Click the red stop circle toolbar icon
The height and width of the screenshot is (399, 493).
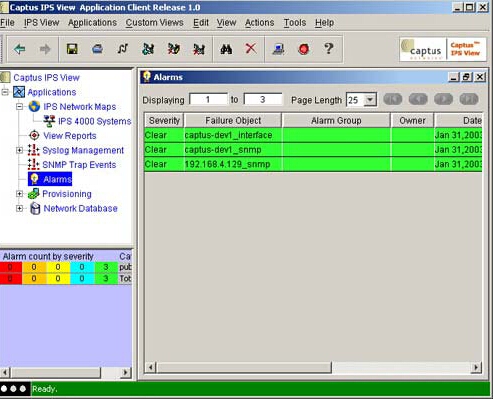click(303, 49)
